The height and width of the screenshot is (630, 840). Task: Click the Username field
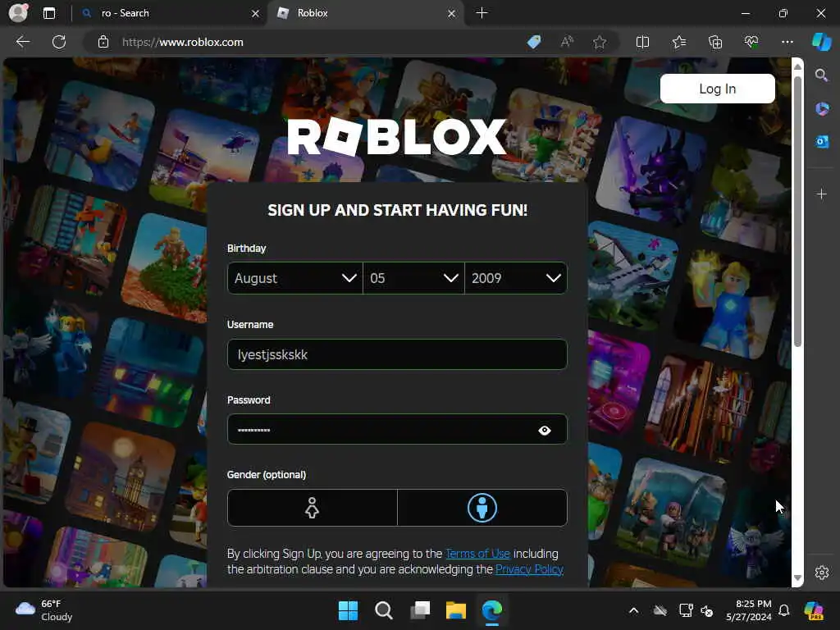(x=397, y=354)
